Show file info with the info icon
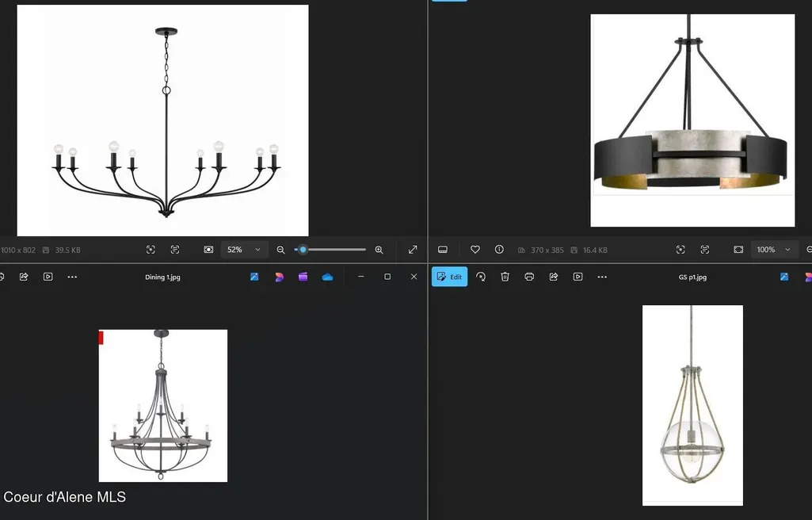The width and height of the screenshot is (812, 520). pos(499,250)
